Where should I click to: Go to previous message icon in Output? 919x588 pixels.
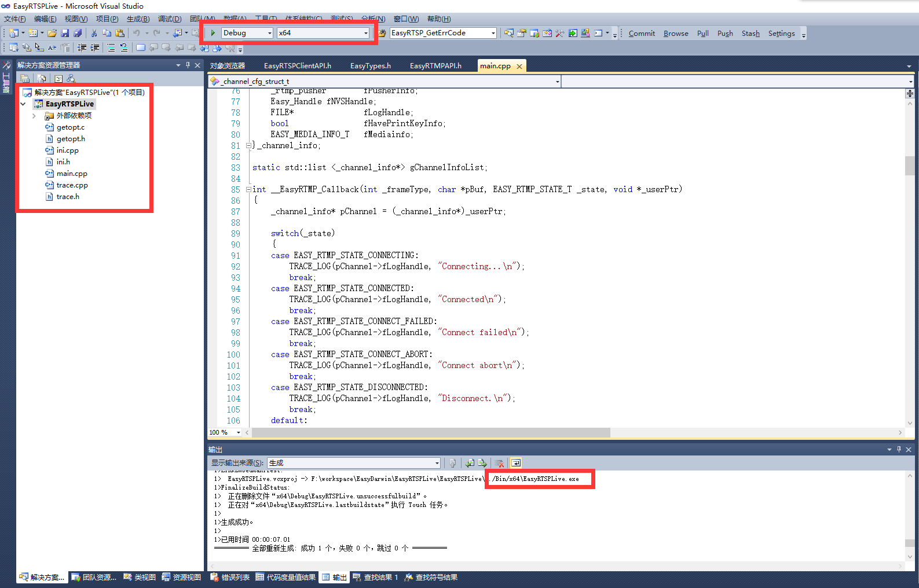pos(470,463)
